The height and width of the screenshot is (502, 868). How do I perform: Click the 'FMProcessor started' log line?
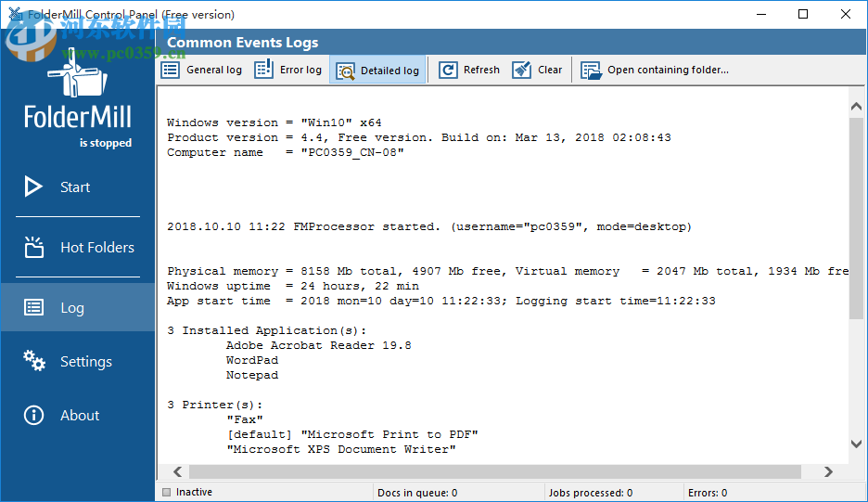point(429,226)
